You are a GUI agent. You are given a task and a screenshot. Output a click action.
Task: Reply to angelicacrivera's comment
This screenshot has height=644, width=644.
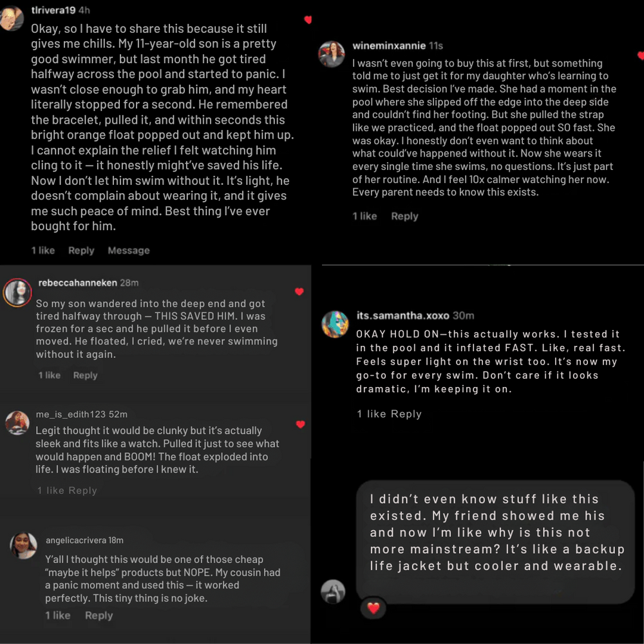(99, 615)
